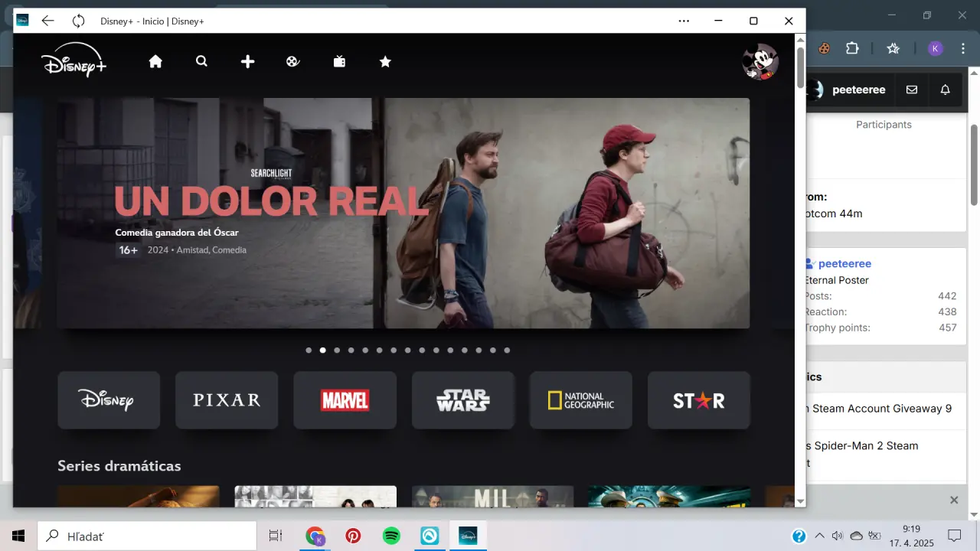Open Windows notification center icon

pos(955,536)
